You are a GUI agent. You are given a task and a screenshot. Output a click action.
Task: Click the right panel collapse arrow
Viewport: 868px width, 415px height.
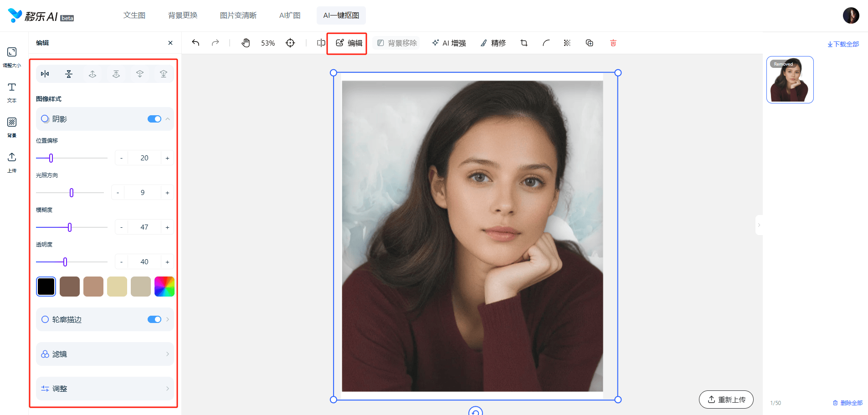click(759, 225)
